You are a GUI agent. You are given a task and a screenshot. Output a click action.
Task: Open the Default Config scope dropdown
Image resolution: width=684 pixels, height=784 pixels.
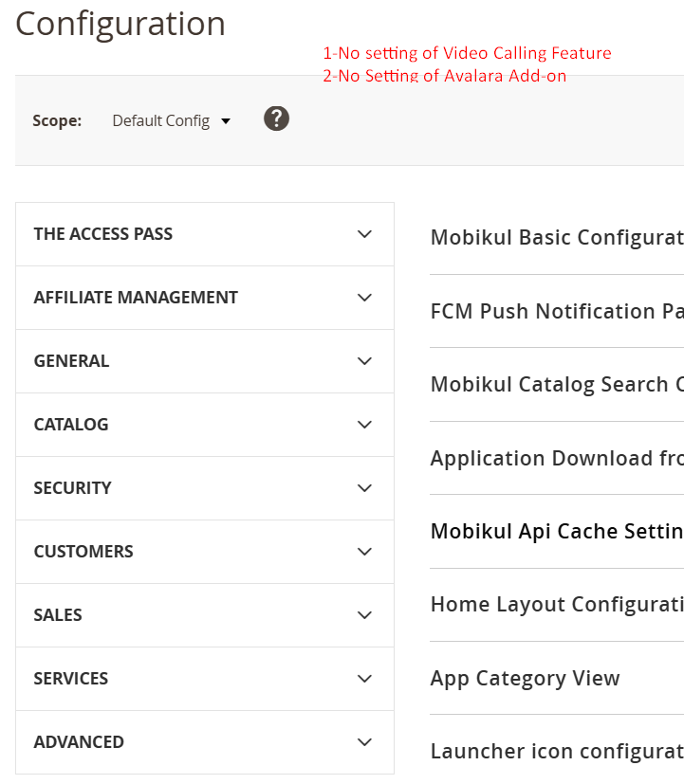(171, 121)
